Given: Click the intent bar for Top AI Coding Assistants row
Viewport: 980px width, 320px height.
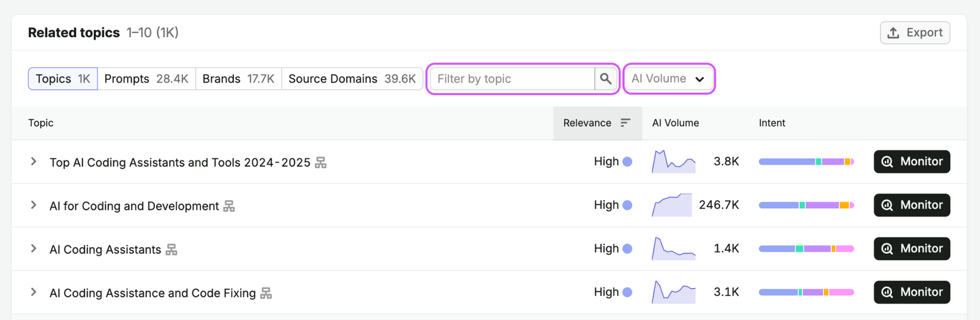Looking at the screenshot, I should coord(806,162).
